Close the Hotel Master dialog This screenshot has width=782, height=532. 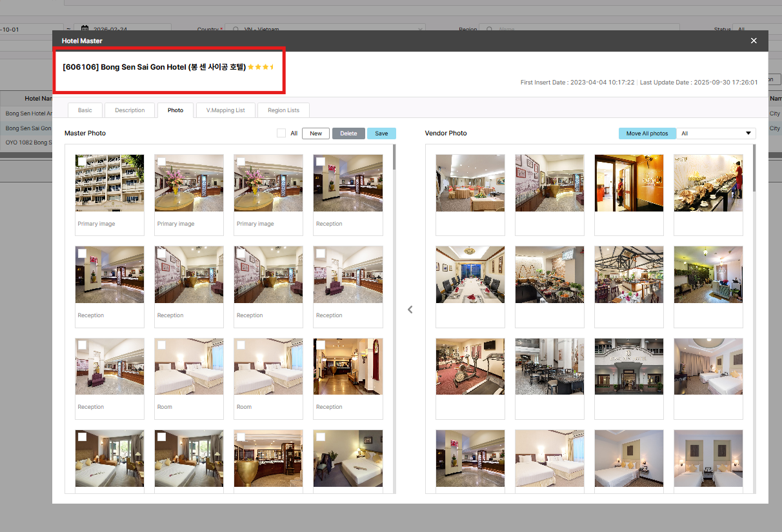point(754,41)
